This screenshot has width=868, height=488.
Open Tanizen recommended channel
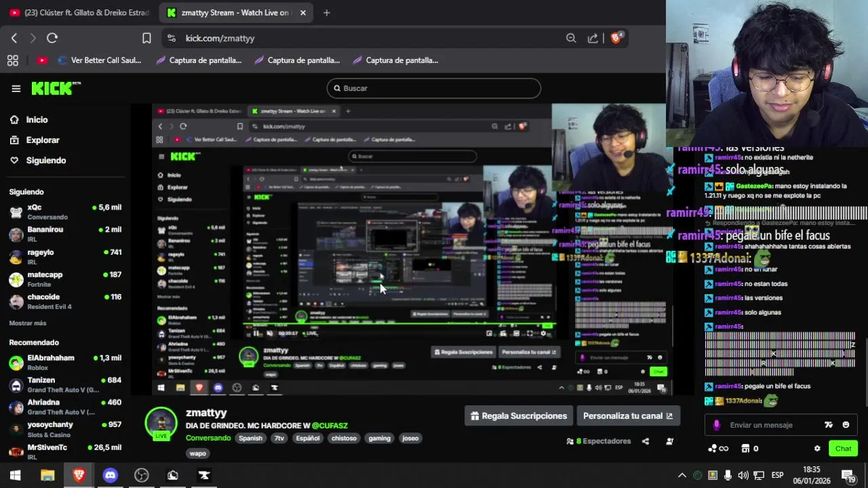coord(65,384)
